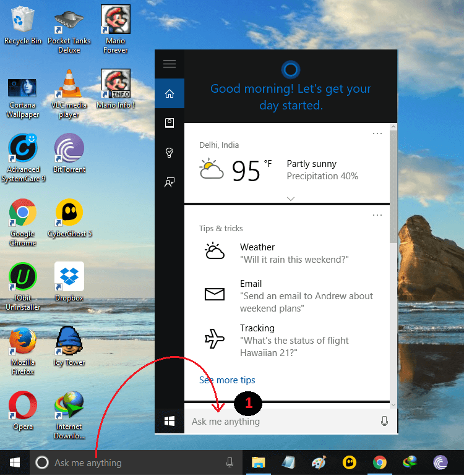The width and height of the screenshot is (464, 476).
Task: Open Paint from the taskbar
Action: (x=319, y=462)
